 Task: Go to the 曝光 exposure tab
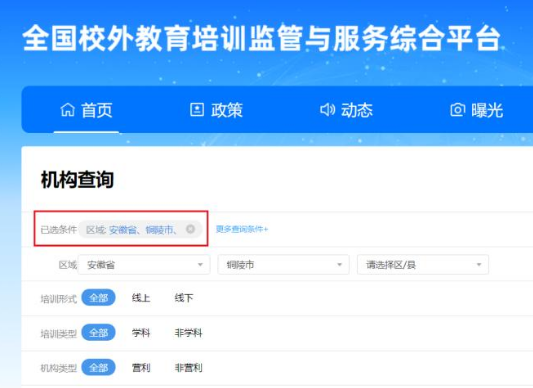click(x=477, y=110)
